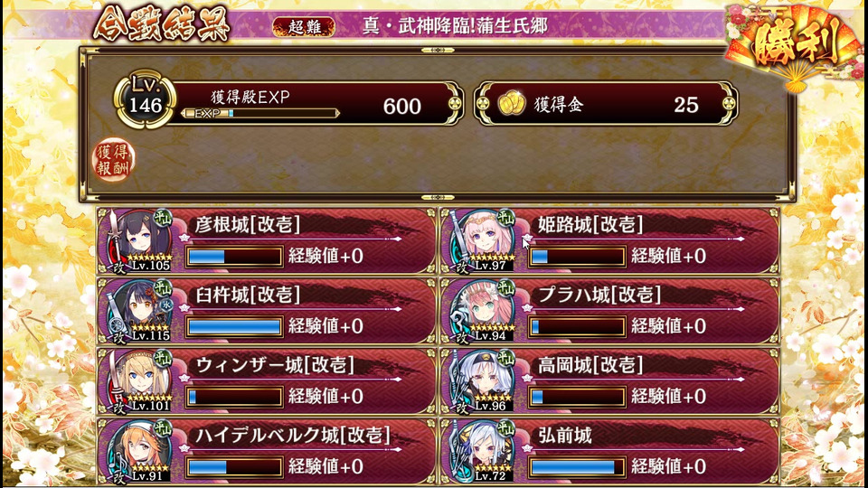Click 高岡城[改壱] portrait icon
Screen dimensions: 868x488
pyautogui.click(x=482, y=381)
